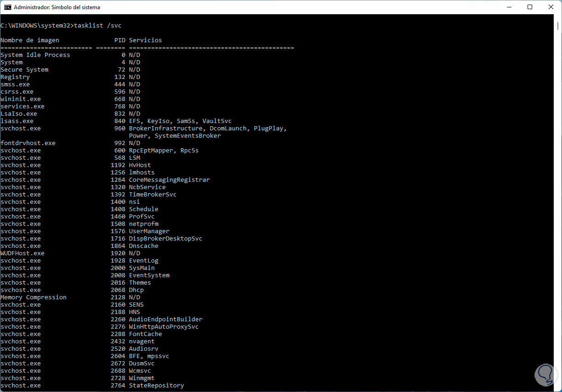Click the PID column header text
The width and height of the screenshot is (562, 392).
(x=119, y=40)
